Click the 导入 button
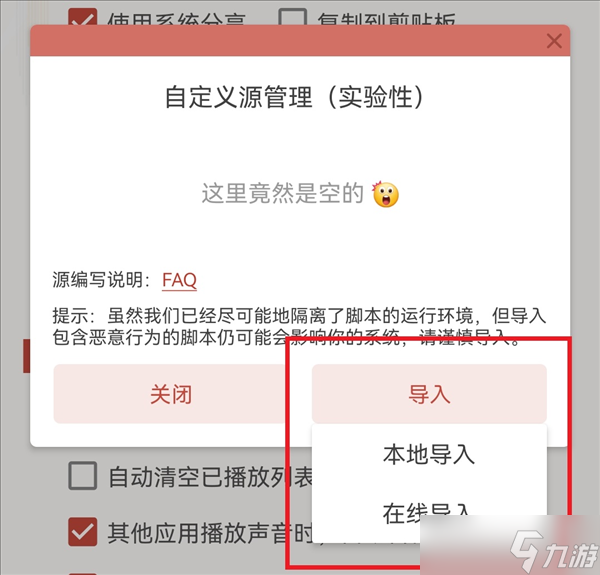The height and width of the screenshot is (575, 600). 429,394
